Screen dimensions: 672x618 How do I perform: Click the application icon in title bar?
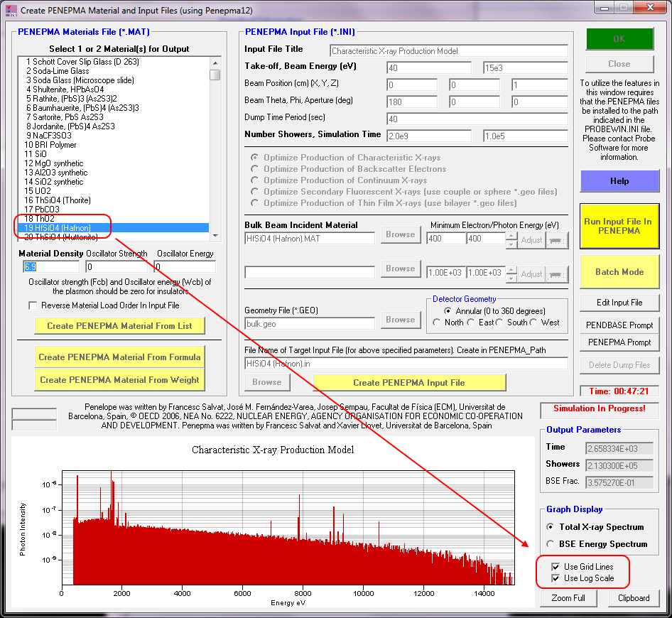pyautogui.click(x=11, y=10)
